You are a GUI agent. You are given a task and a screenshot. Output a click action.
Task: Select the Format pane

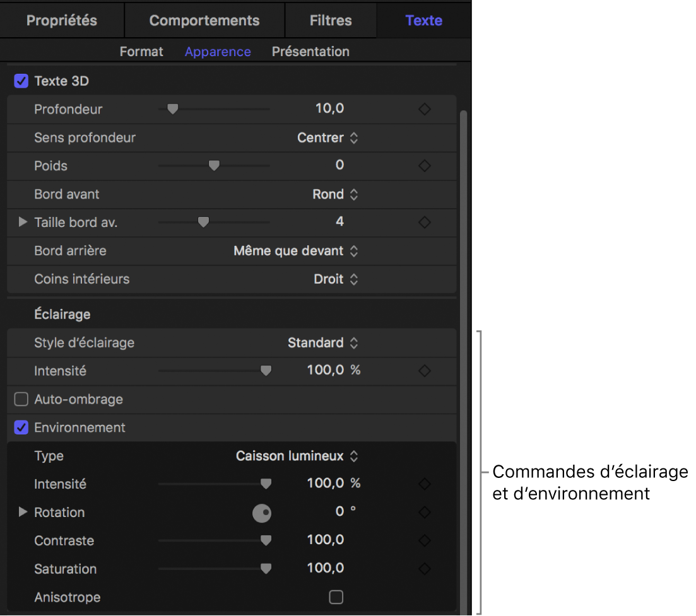click(x=141, y=52)
